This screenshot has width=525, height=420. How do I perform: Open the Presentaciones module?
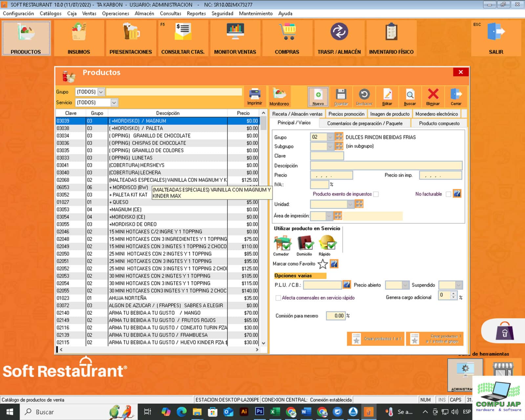point(131,38)
